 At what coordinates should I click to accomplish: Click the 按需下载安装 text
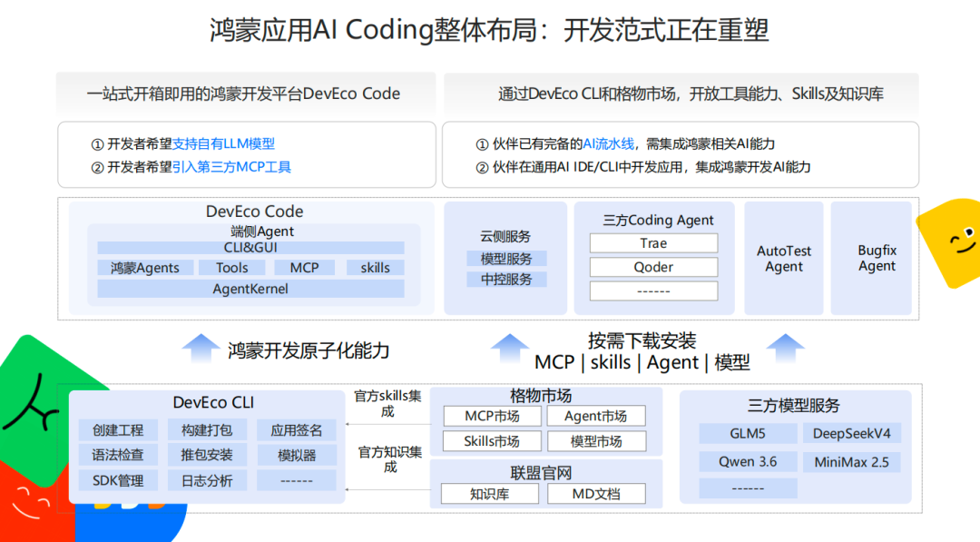tap(642, 341)
